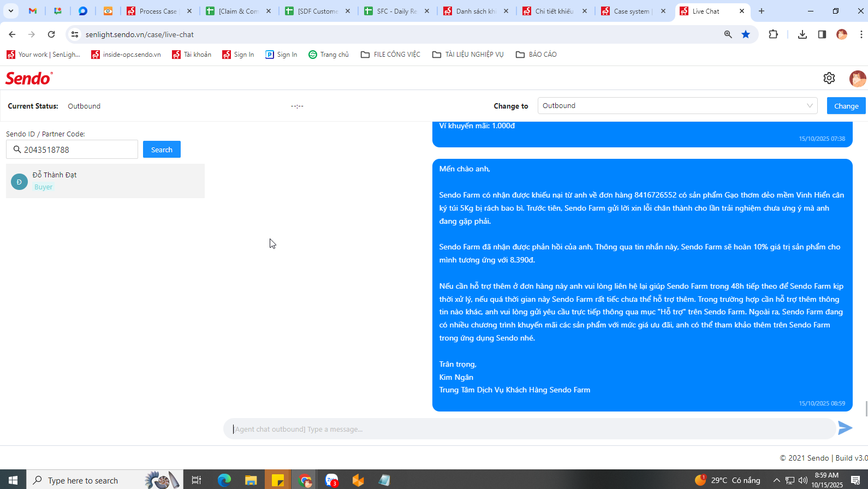The image size is (868, 489).
Task: View site information icon in address bar
Action: pos(75,34)
